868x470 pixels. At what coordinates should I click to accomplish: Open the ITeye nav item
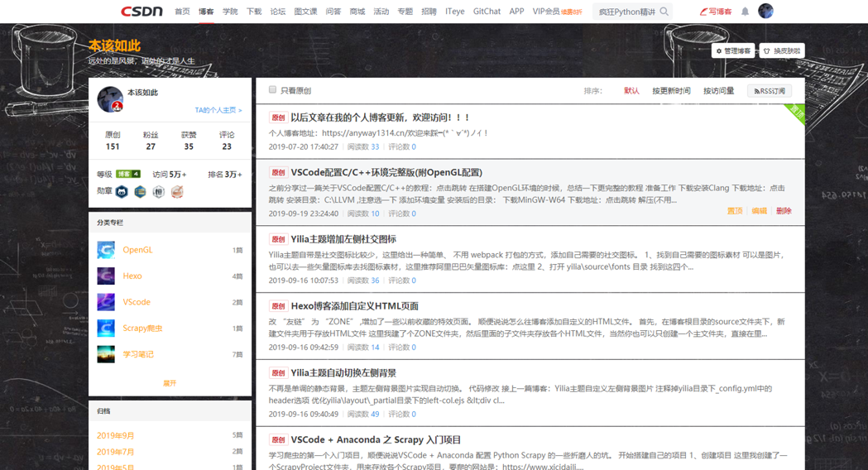pos(454,11)
